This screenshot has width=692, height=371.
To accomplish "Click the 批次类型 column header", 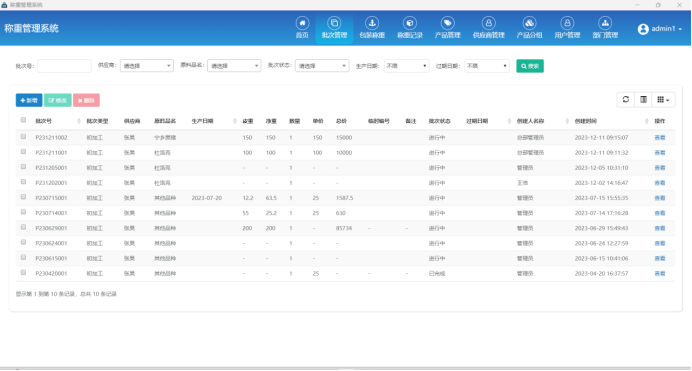I will (x=97, y=121).
